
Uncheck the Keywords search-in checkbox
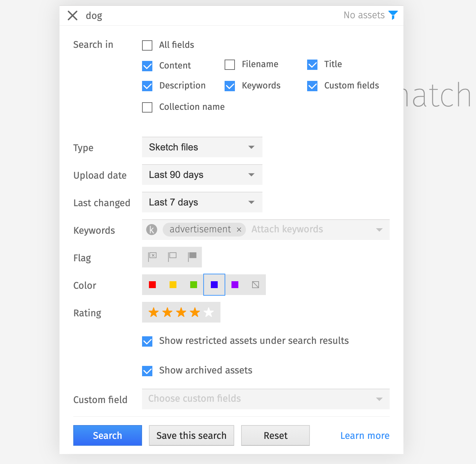(x=230, y=86)
